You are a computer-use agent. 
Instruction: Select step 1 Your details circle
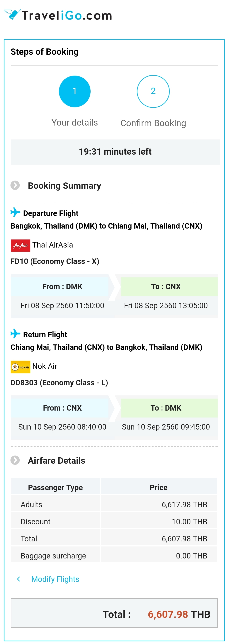(x=74, y=91)
